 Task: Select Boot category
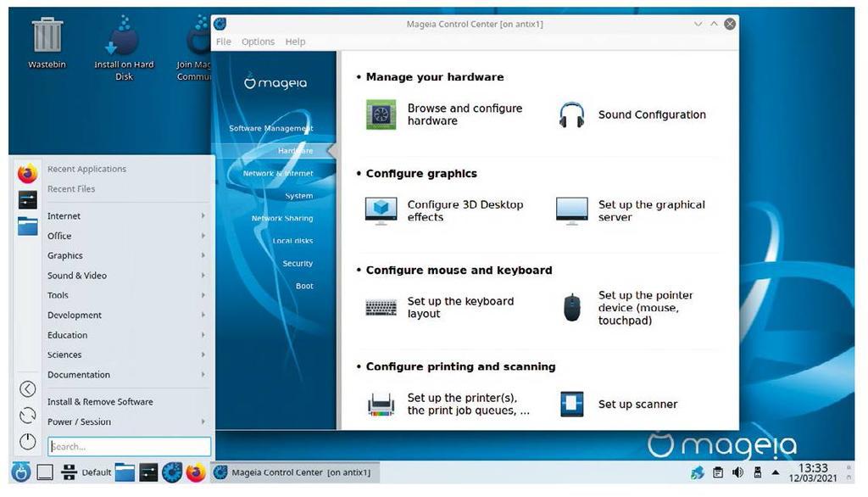click(x=304, y=286)
